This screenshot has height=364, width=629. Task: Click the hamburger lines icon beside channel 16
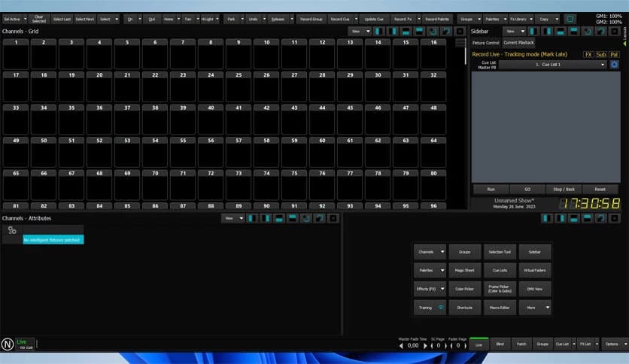[x=461, y=43]
